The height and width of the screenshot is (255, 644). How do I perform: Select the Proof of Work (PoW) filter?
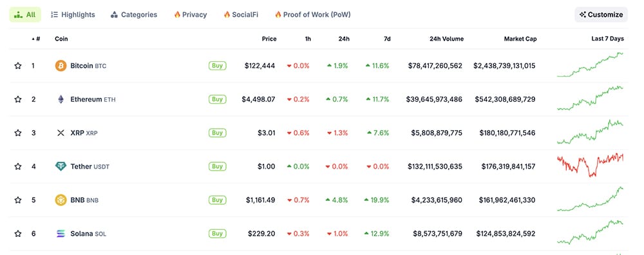312,15
